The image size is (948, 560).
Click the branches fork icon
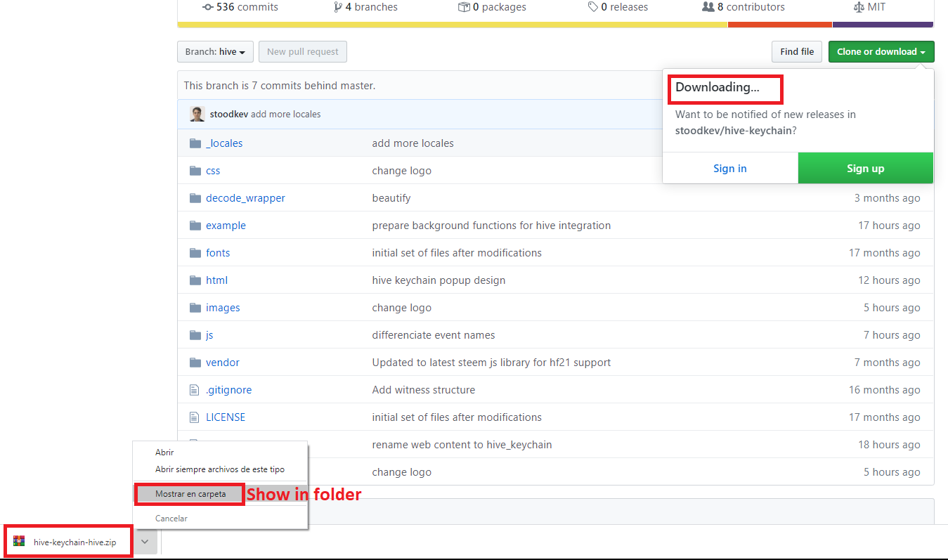coord(338,7)
